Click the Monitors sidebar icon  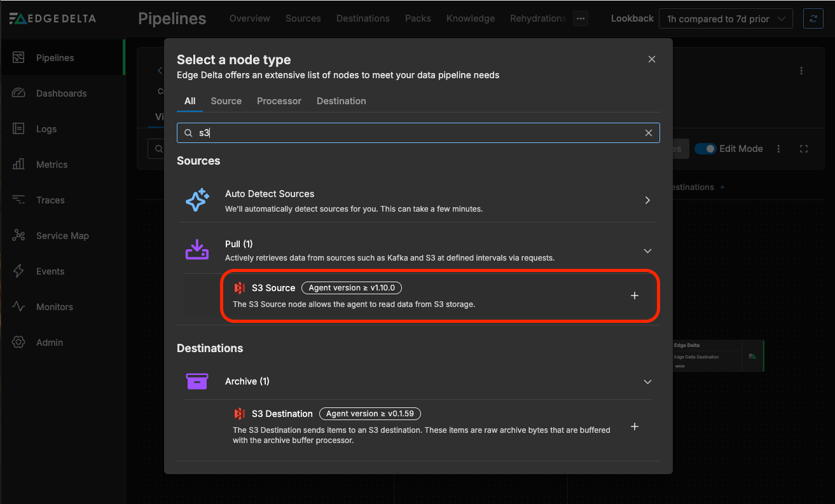click(x=18, y=307)
